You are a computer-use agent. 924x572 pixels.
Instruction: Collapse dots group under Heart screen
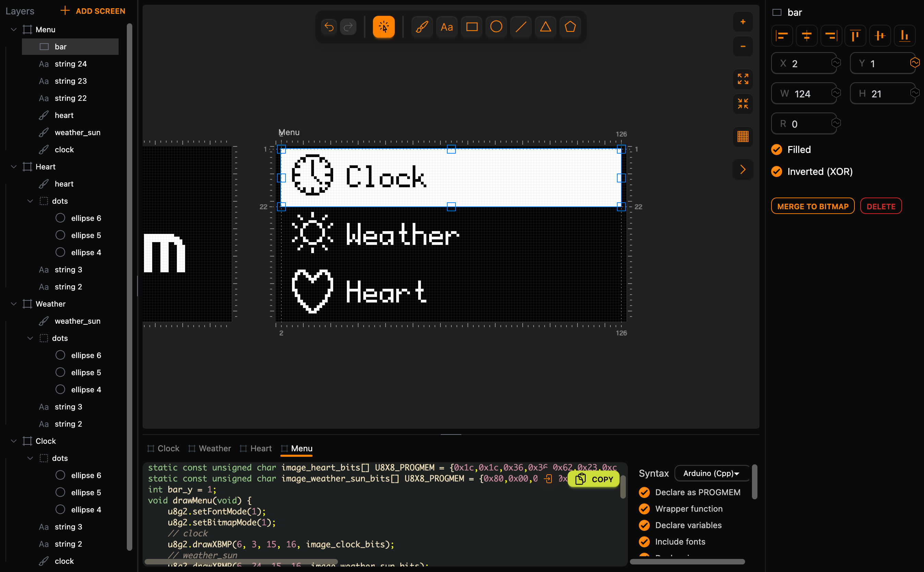30,201
